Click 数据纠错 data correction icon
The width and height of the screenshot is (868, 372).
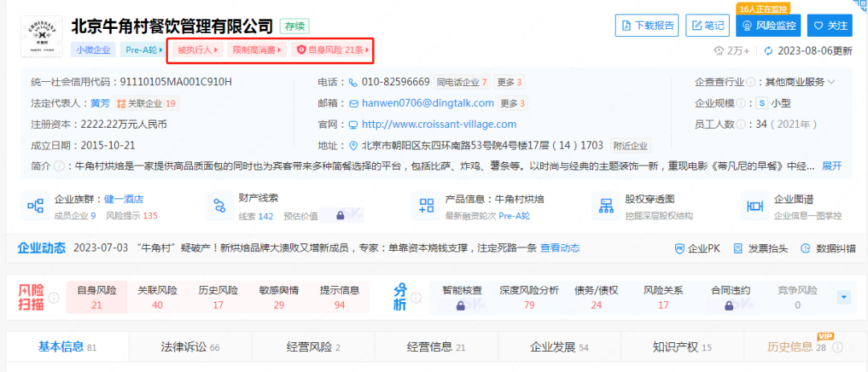pos(807,249)
